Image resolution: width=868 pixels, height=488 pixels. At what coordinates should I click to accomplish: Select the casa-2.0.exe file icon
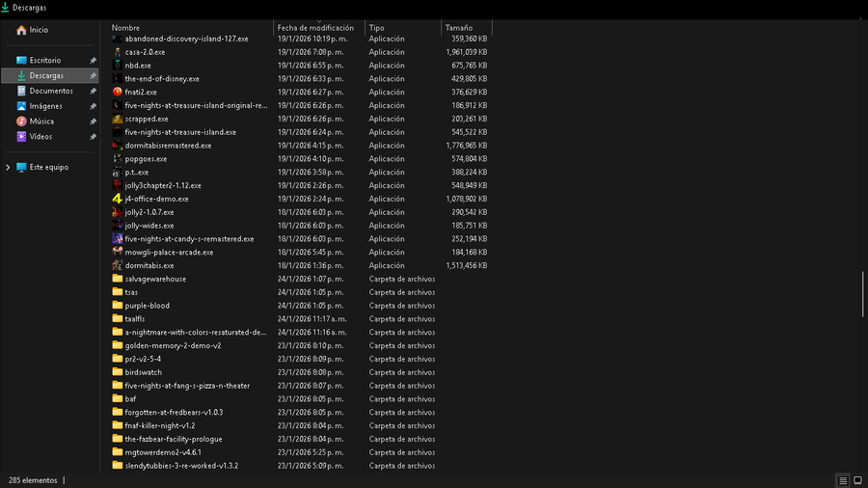click(x=118, y=52)
